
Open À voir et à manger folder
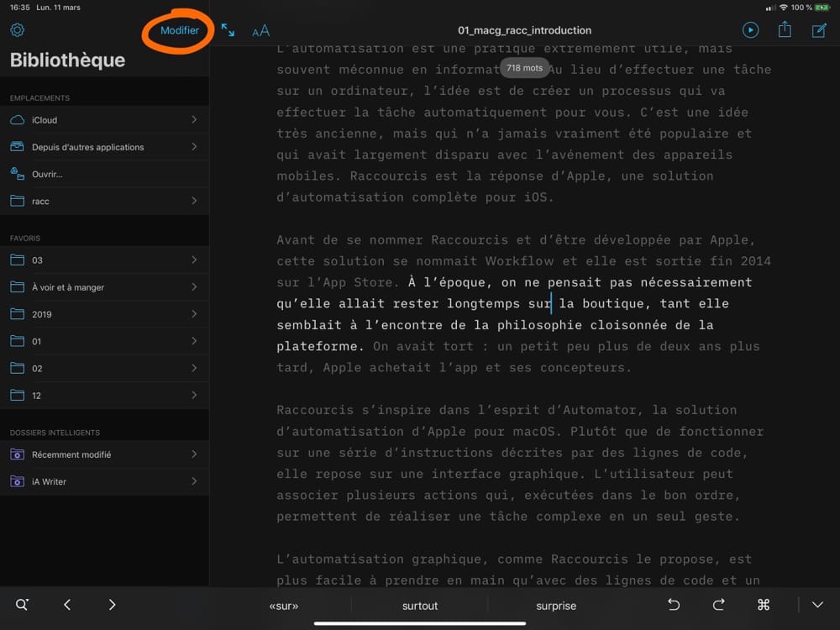tap(104, 287)
